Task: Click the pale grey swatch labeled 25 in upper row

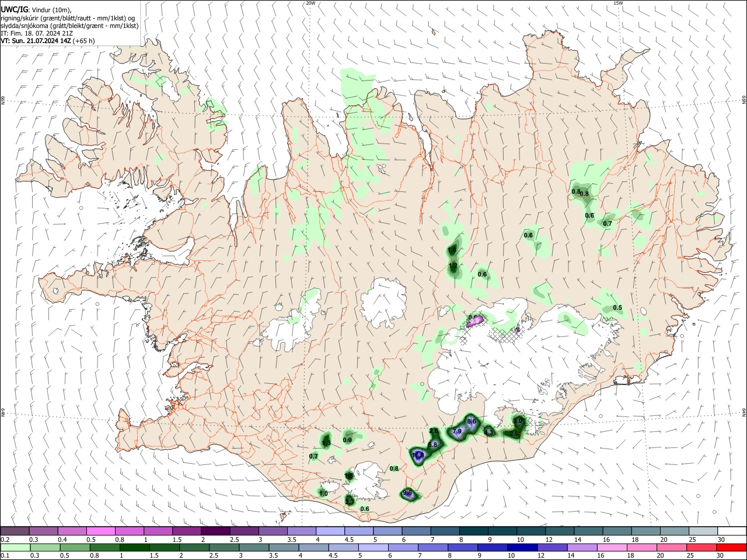Action: click(703, 531)
